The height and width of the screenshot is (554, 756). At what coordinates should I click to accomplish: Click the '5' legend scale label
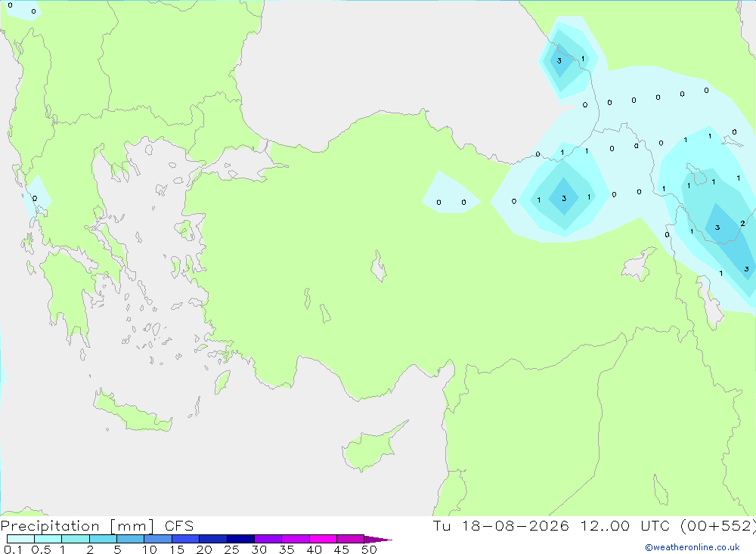117,549
